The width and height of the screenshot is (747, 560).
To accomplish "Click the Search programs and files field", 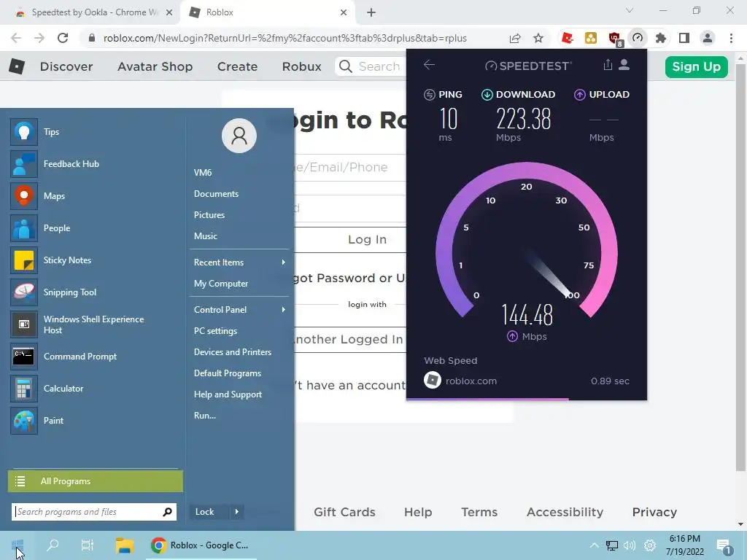I will click(94, 512).
